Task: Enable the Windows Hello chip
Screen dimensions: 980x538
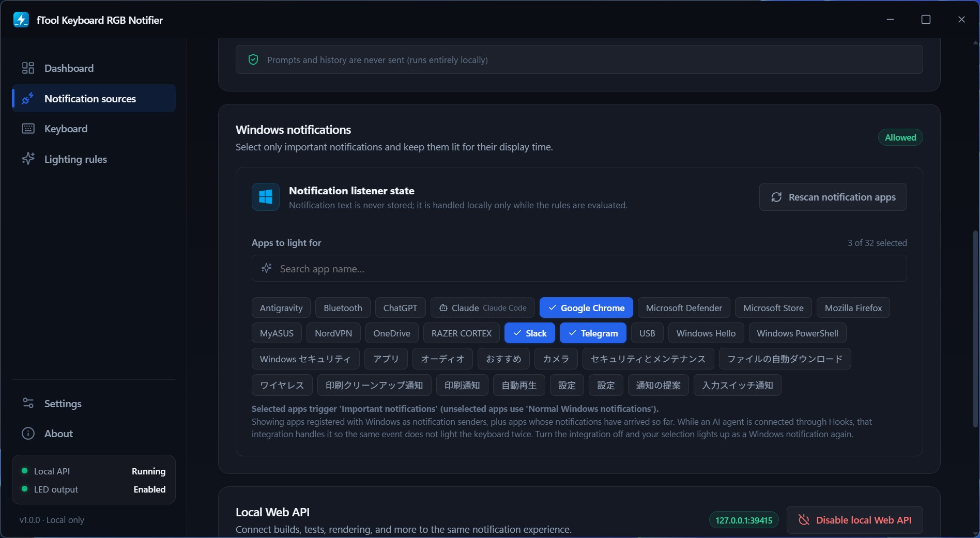Action: click(706, 333)
